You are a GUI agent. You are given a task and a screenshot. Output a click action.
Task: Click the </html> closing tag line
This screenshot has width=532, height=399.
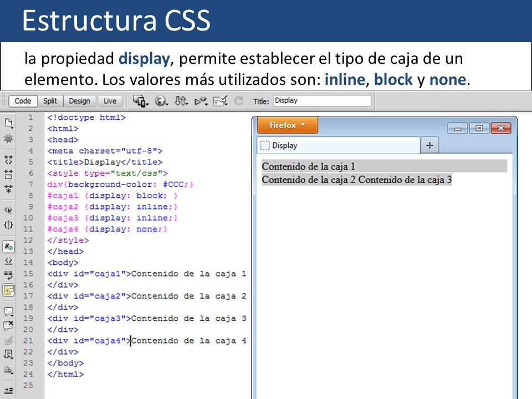pyautogui.click(x=65, y=375)
